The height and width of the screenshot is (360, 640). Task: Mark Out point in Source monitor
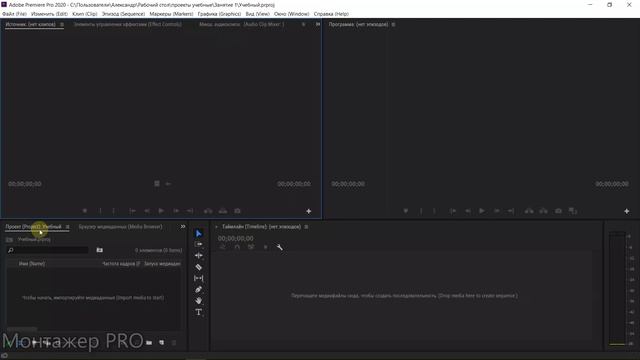pyautogui.click(x=113, y=211)
